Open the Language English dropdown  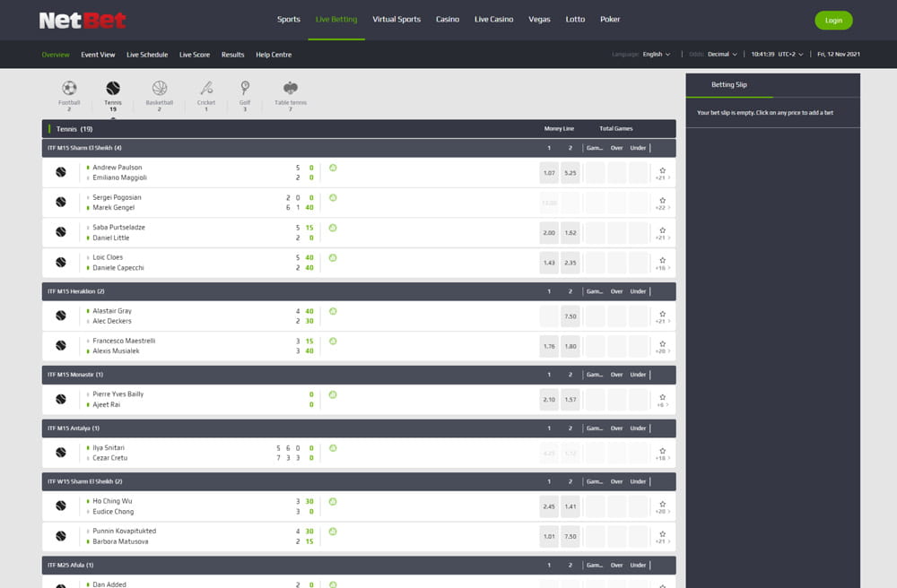tap(656, 55)
